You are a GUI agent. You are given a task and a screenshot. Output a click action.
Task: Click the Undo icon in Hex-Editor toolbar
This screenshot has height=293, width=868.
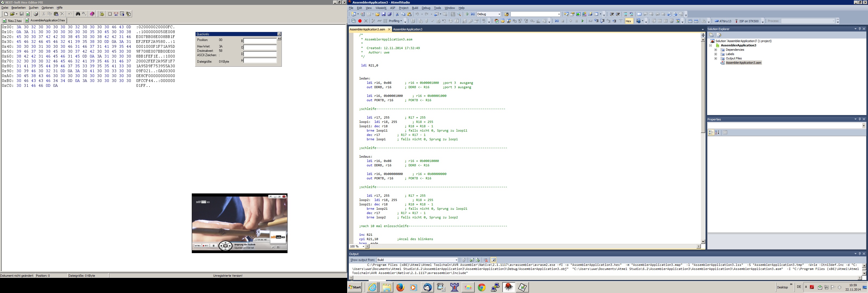coord(70,14)
